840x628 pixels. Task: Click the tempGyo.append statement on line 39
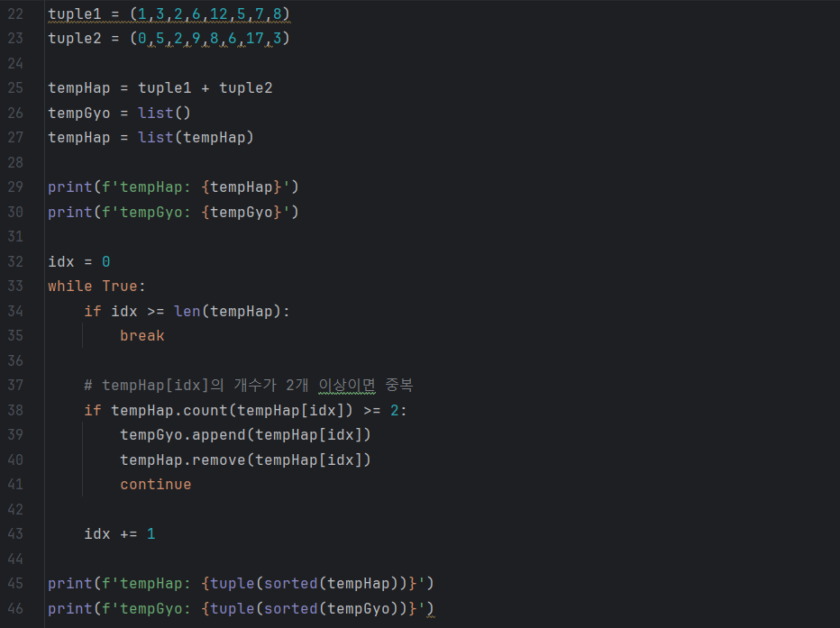[245, 434]
